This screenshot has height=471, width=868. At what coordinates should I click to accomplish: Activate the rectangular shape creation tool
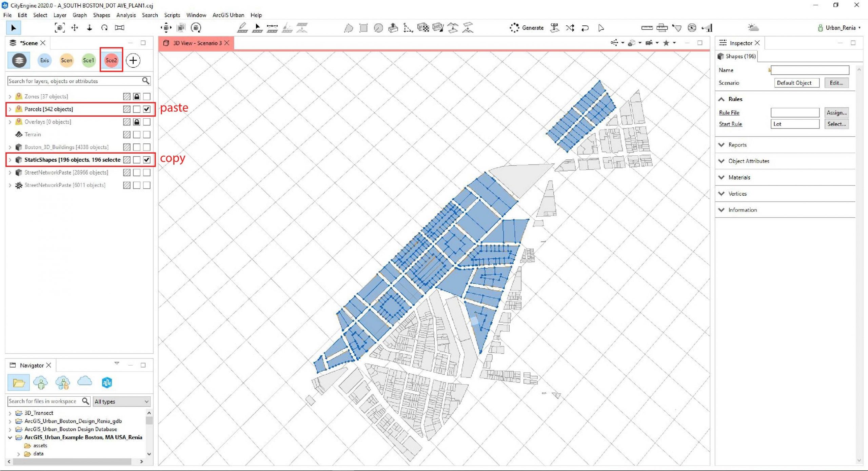pos(363,28)
